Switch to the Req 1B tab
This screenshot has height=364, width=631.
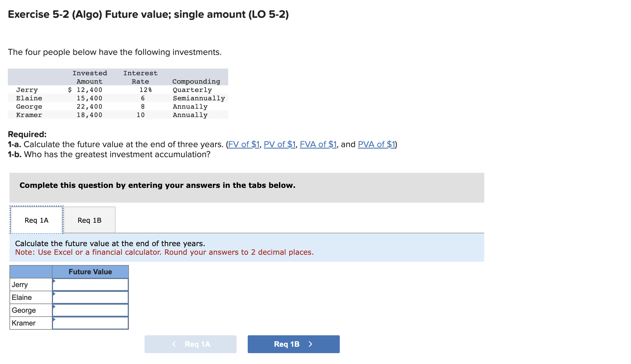90,220
